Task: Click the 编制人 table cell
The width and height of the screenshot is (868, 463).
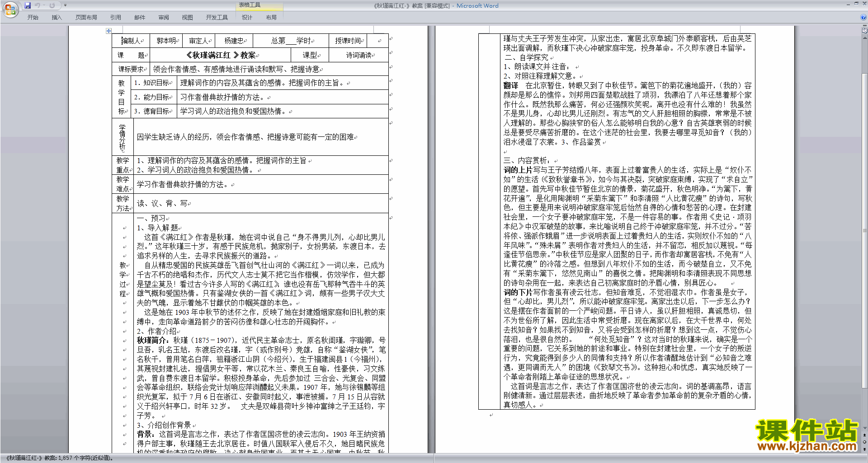Action: (x=131, y=41)
